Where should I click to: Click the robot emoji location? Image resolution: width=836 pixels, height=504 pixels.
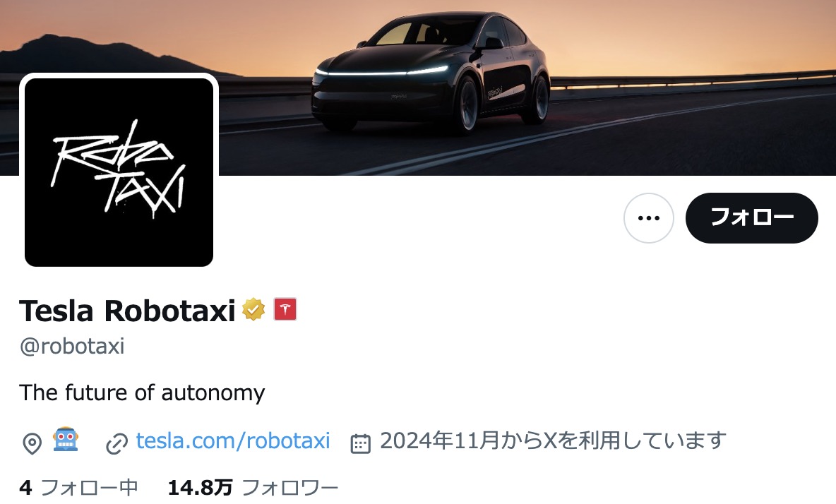(66, 440)
